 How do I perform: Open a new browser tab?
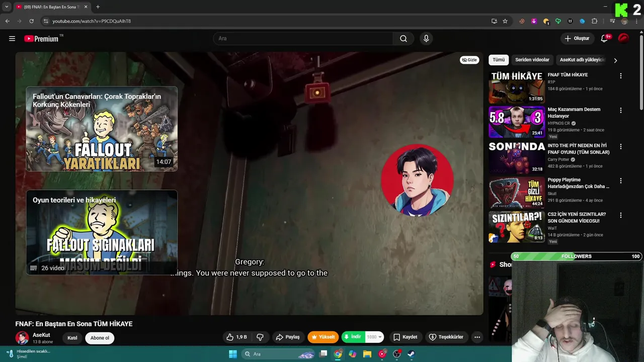[98, 7]
